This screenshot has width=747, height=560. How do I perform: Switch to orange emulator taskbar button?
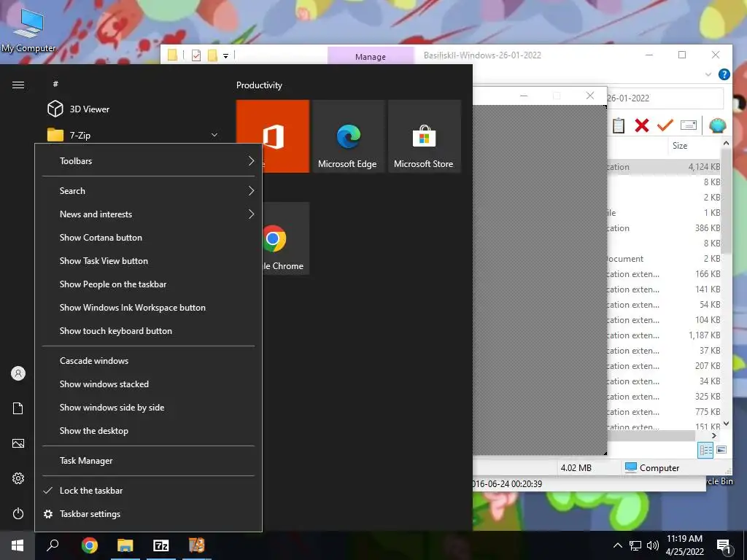tap(197, 545)
